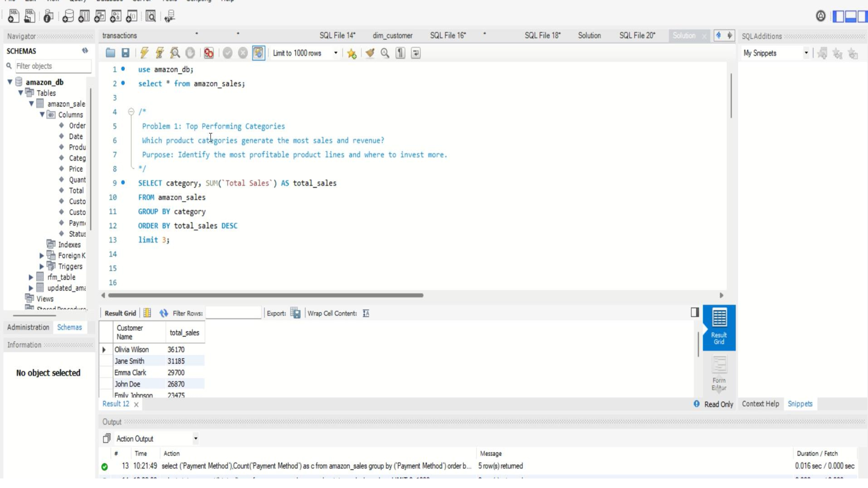This screenshot has width=868, height=488.
Task: Open a new SQL tab icon
Action: coord(13,16)
